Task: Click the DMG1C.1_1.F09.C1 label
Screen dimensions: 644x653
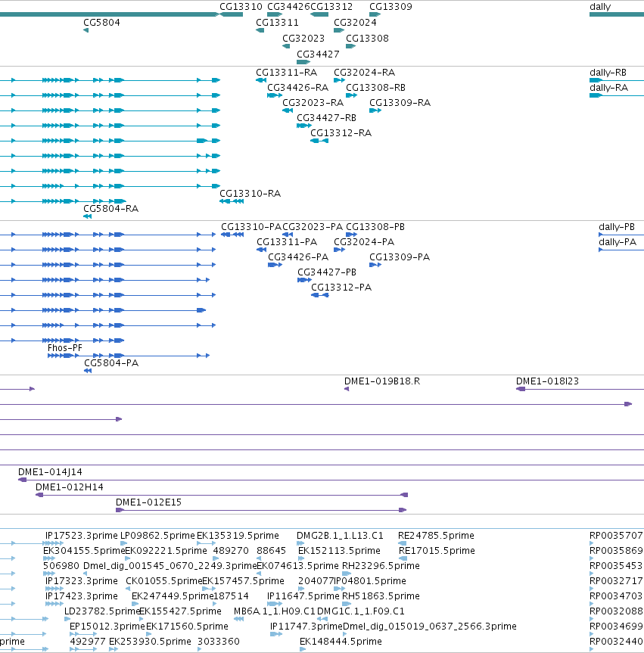Action: pyautogui.click(x=361, y=611)
